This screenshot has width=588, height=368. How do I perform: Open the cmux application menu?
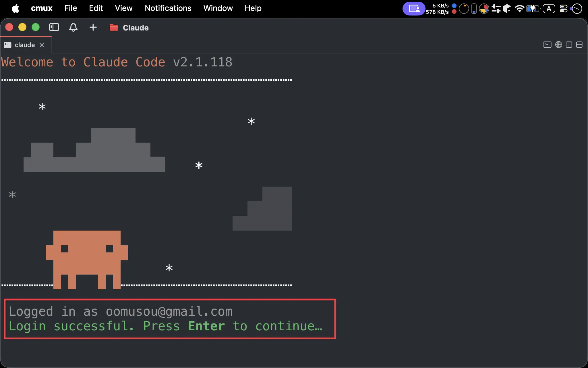pos(42,8)
